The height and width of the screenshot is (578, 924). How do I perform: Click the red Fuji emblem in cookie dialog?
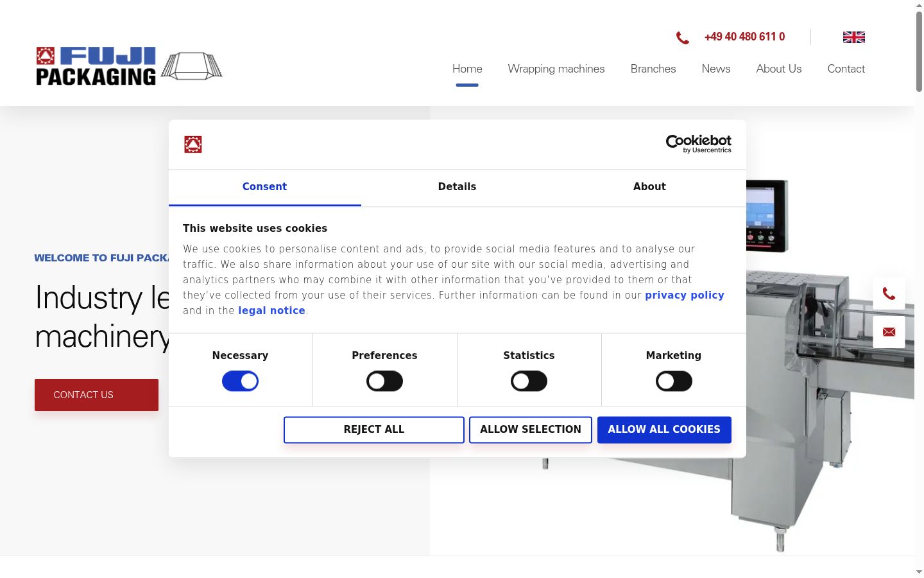(x=193, y=144)
